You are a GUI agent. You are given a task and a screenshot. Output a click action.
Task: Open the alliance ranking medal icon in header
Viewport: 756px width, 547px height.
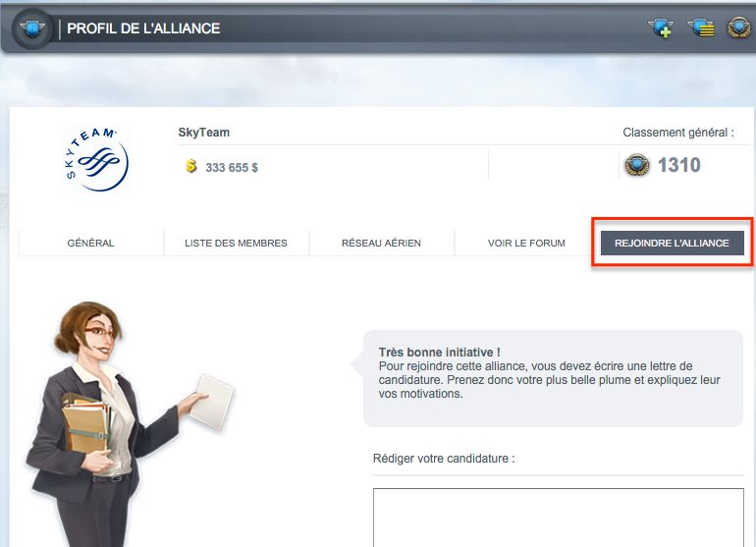click(738, 27)
